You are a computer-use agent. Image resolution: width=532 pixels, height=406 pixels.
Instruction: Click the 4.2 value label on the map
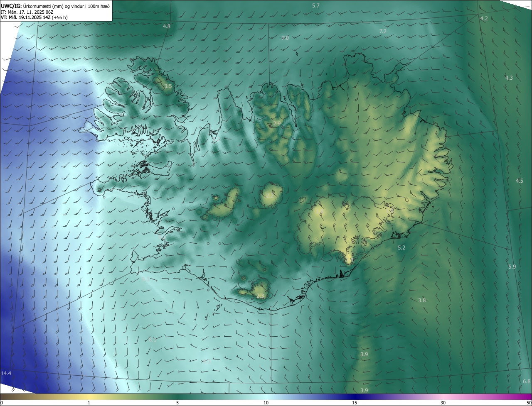click(x=484, y=19)
